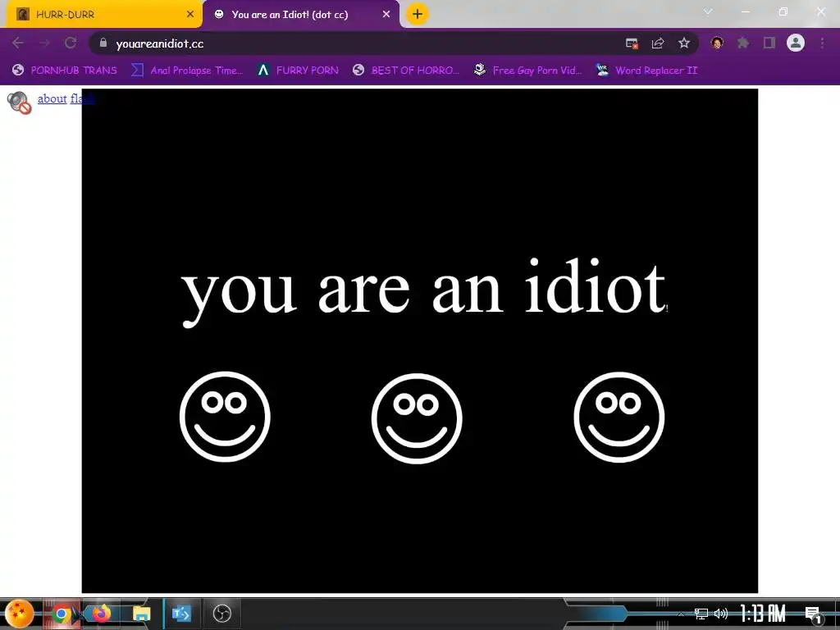840x630 pixels.
Task: Open the 1:13 AM clock
Action: (764, 614)
